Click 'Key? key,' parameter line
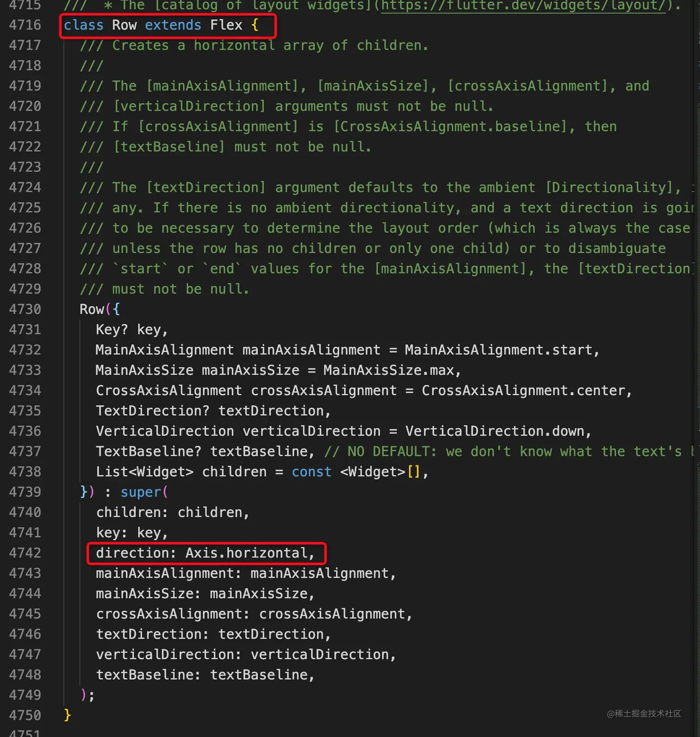This screenshot has height=737, width=700. tap(131, 330)
